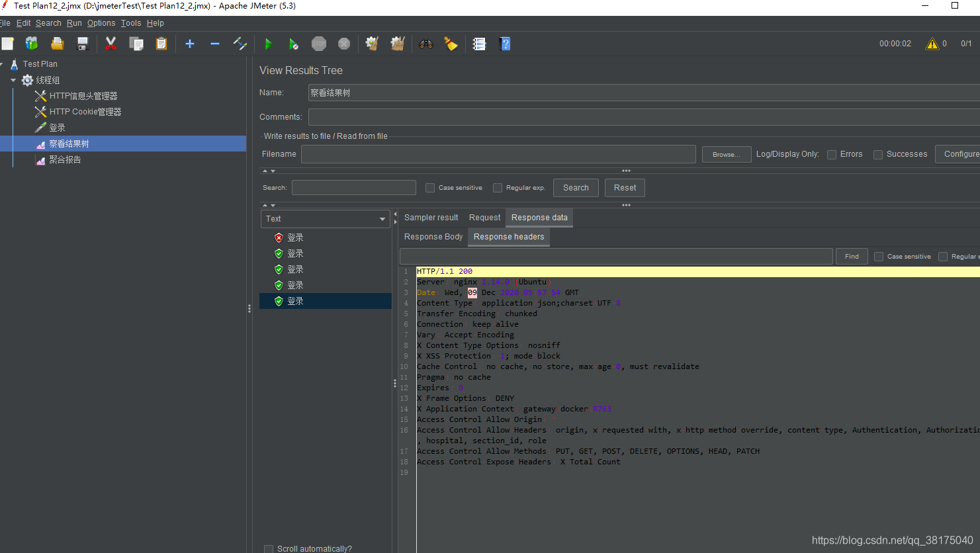Enable Case sensitive next to Find
980x553 pixels.
point(879,257)
